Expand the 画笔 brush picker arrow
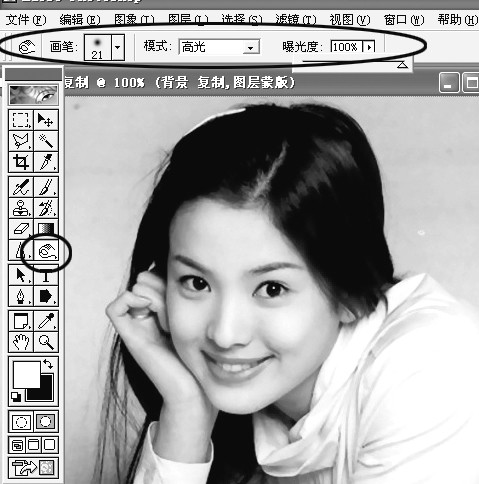The width and height of the screenshot is (479, 484). [x=118, y=47]
